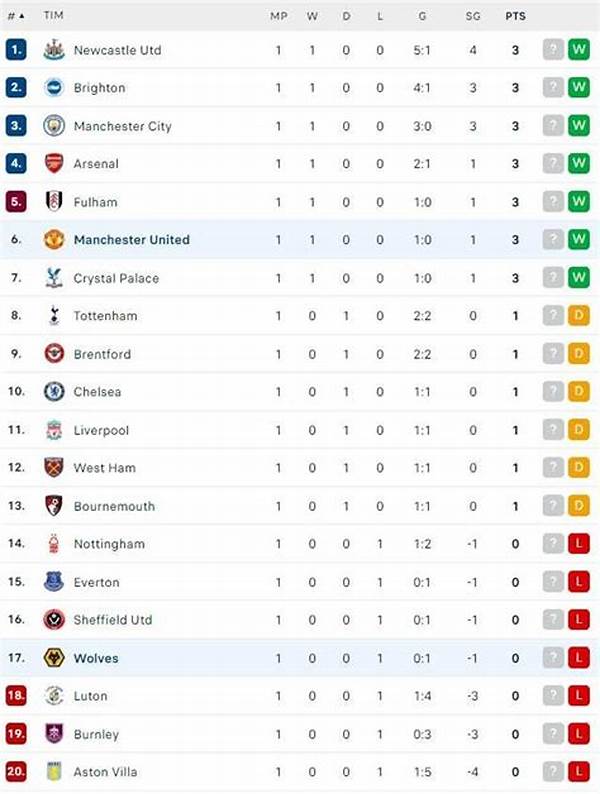Screen dimensions: 600x794
Task: Click the Brighton club crest icon
Action: [x=54, y=88]
